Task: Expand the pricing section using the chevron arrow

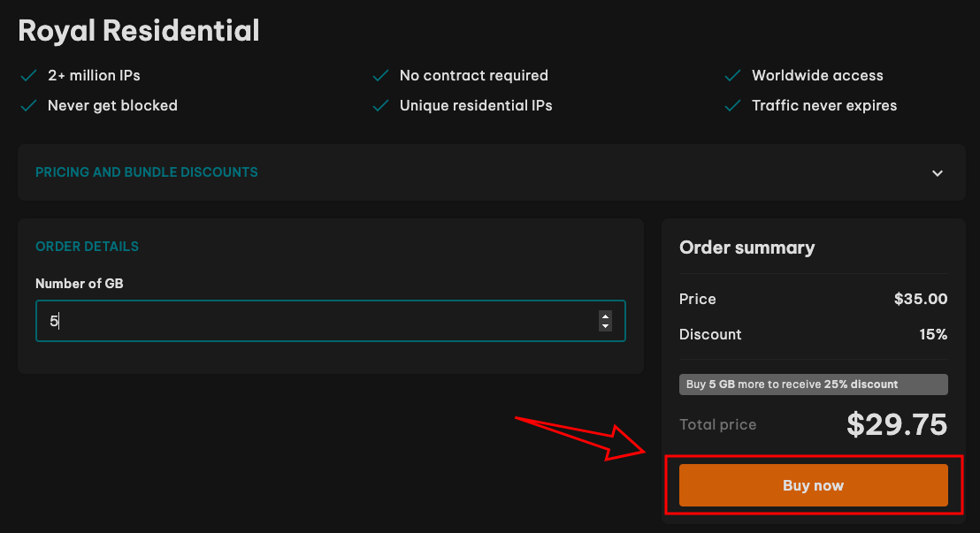Action: click(x=938, y=172)
